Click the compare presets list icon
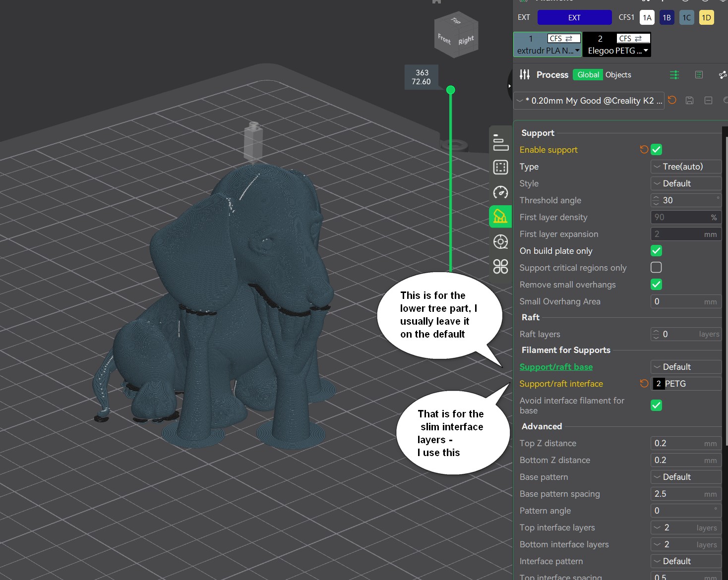This screenshot has width=728, height=580. (699, 75)
